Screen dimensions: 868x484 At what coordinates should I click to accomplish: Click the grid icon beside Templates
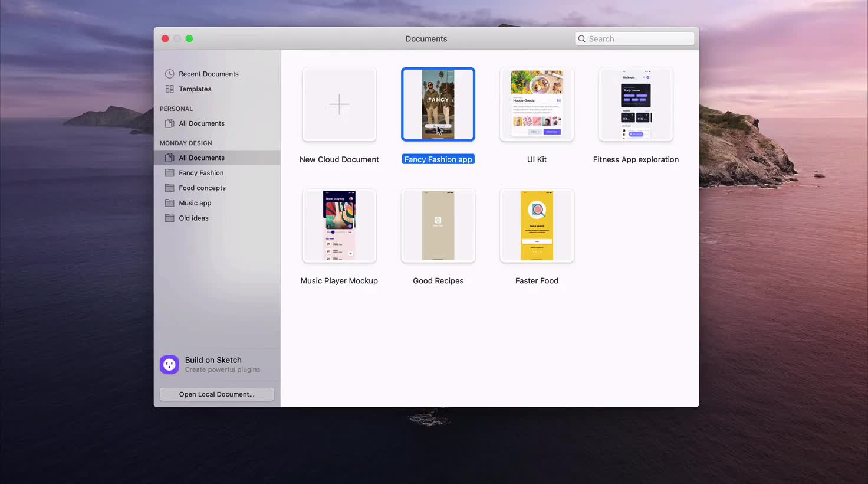point(170,89)
